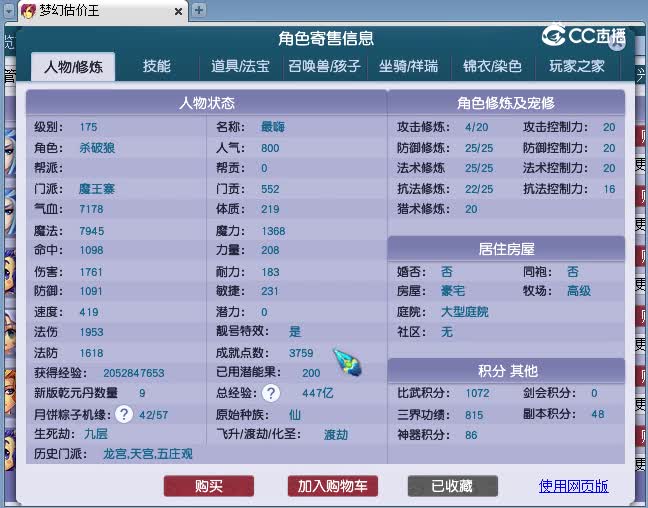
Task: Click the 法伤 value 1953
Action: [91, 332]
